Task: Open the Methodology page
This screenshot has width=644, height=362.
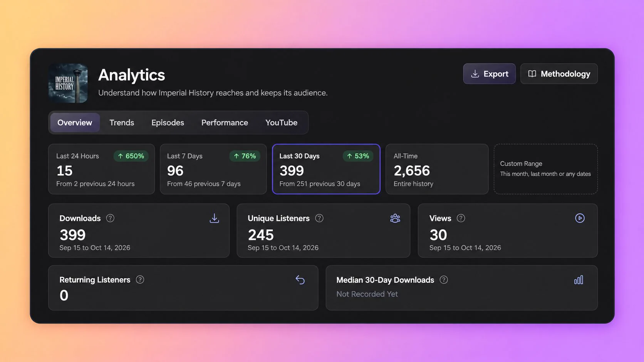Action: tap(559, 74)
